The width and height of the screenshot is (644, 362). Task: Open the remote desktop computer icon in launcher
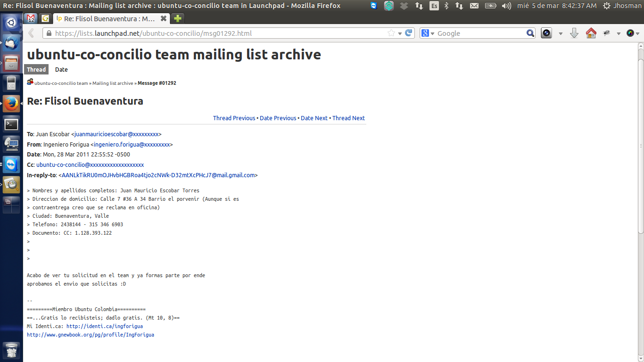click(11, 144)
